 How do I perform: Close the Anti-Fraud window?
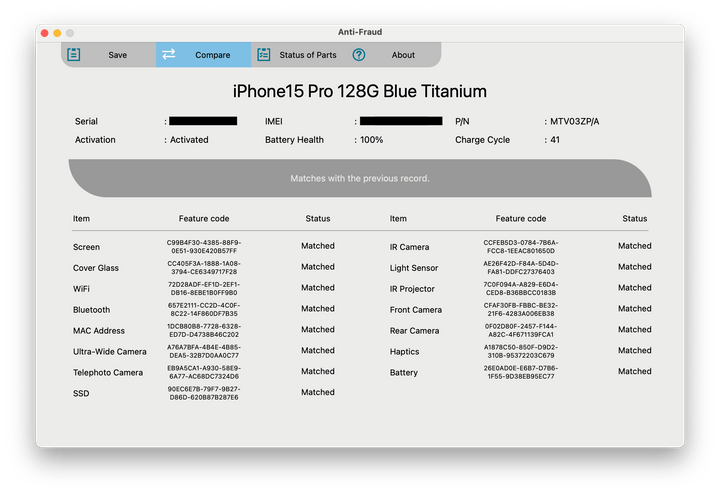[x=45, y=33]
